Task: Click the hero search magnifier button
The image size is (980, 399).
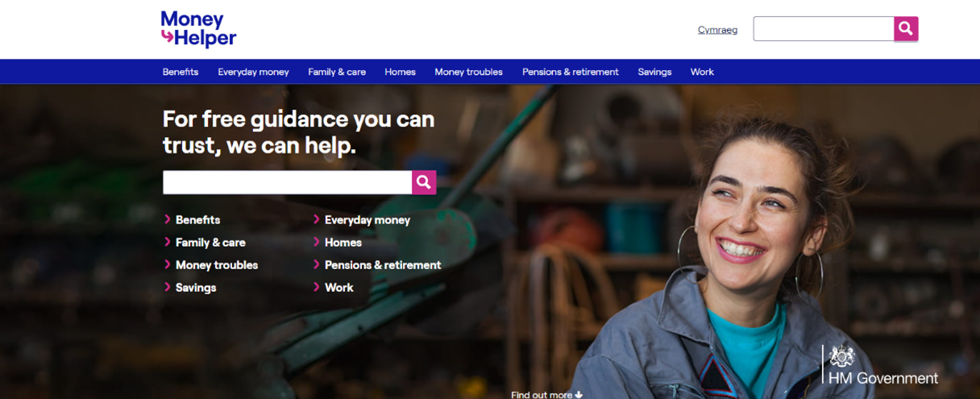Action: point(424,182)
